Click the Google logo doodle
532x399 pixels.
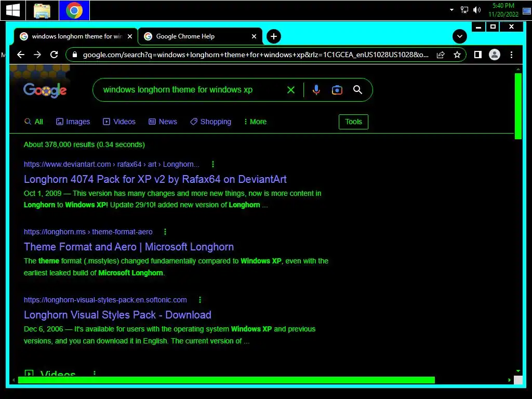coord(45,90)
